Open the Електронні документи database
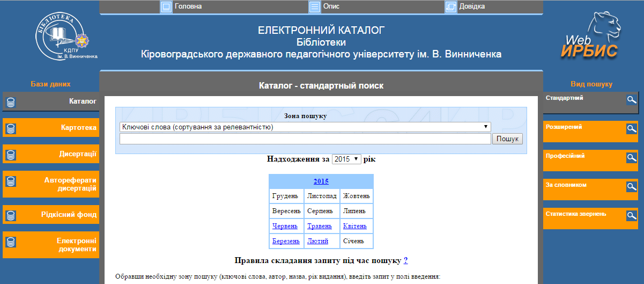 76,245
